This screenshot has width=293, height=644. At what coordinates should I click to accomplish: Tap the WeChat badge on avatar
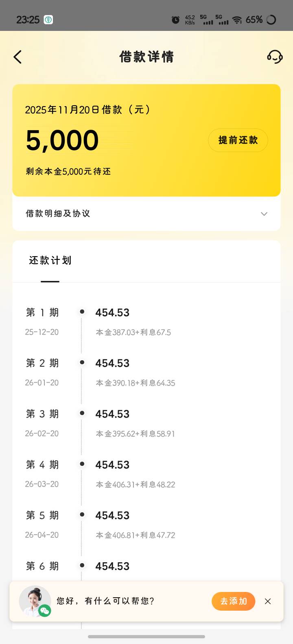45,610
